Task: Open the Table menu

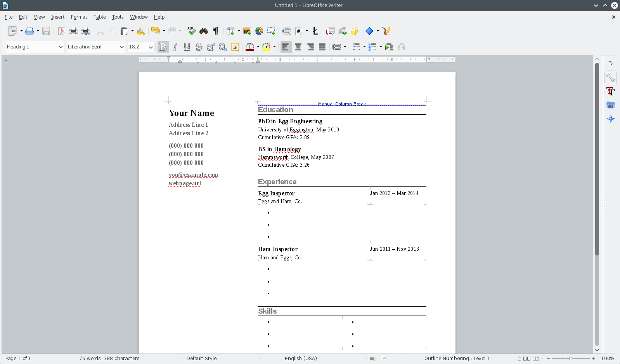Action: (x=99, y=17)
